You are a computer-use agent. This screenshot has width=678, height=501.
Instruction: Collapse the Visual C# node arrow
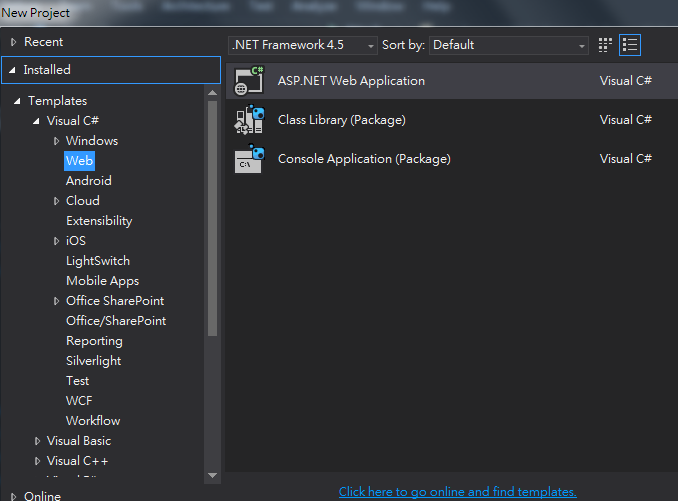(36, 121)
